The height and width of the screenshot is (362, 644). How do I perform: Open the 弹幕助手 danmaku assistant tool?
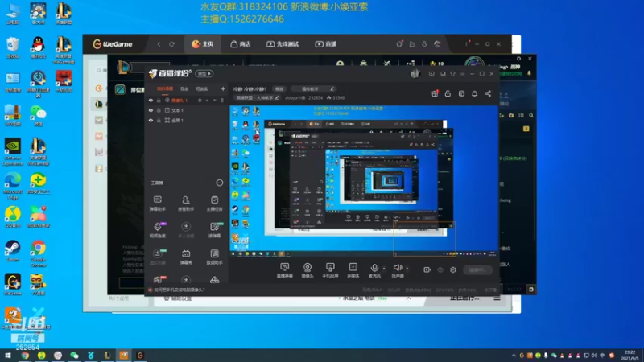tap(158, 204)
